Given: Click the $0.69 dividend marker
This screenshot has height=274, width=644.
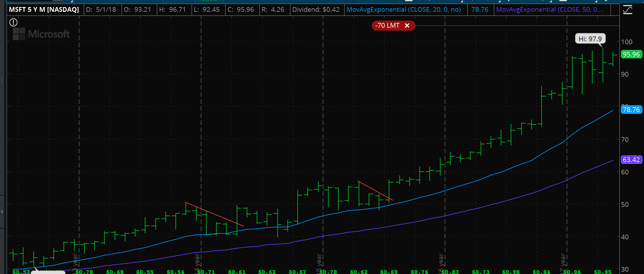Looking at the screenshot, I should coord(389,271).
